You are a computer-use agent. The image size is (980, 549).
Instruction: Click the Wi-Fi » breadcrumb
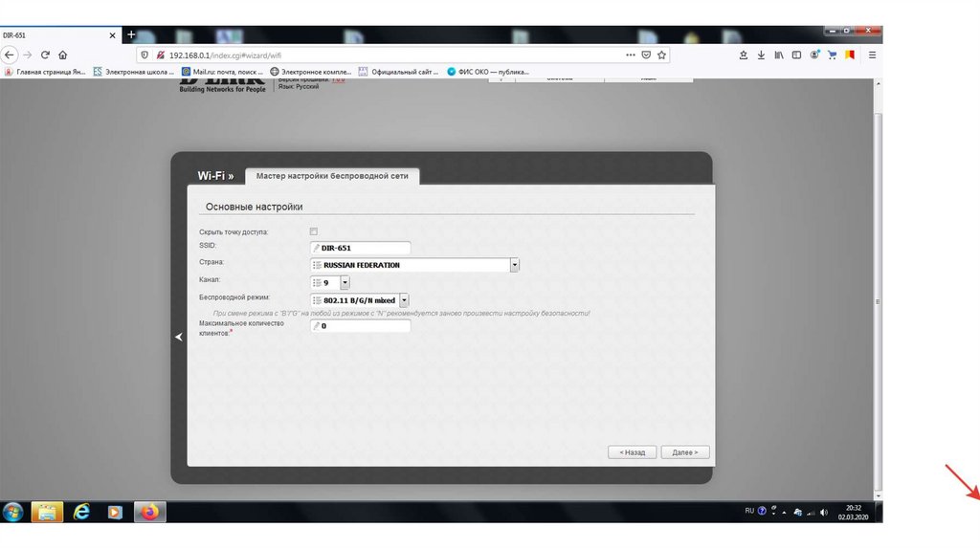click(x=215, y=176)
